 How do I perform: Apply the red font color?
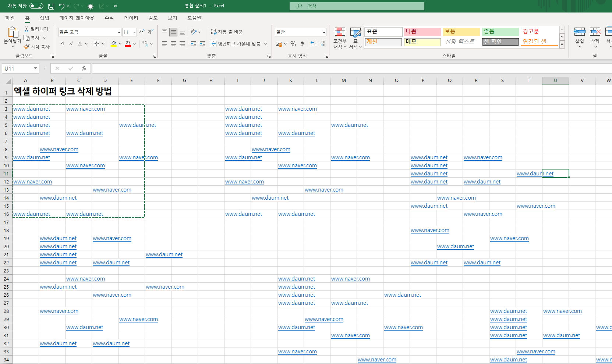pos(128,44)
